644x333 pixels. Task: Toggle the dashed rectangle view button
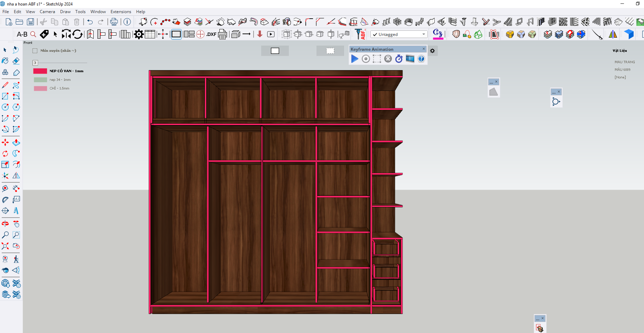[330, 51]
